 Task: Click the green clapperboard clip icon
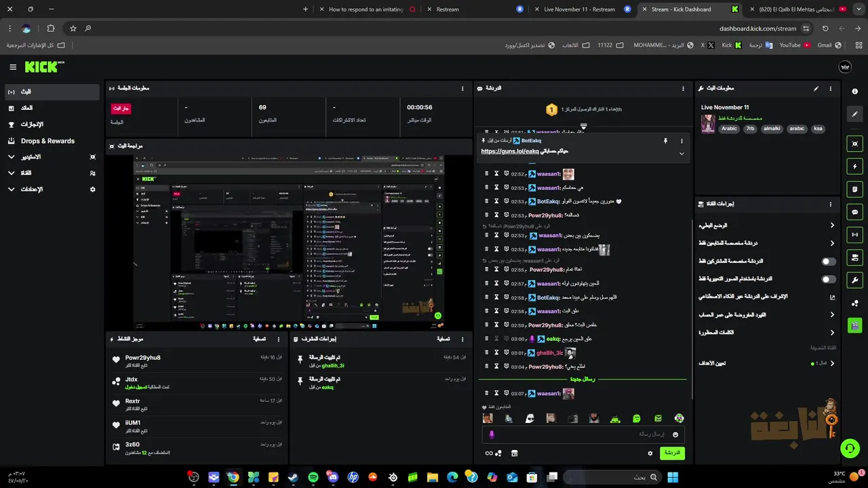pos(854,325)
